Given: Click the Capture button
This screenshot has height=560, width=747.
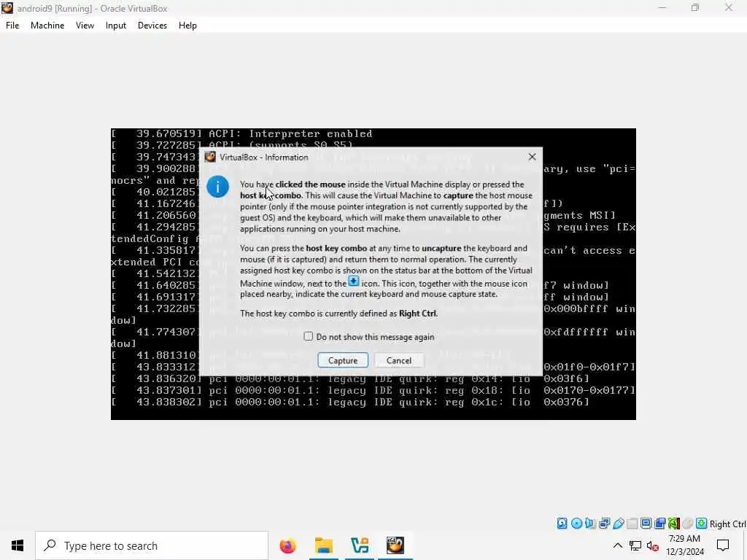Looking at the screenshot, I should (x=343, y=360).
